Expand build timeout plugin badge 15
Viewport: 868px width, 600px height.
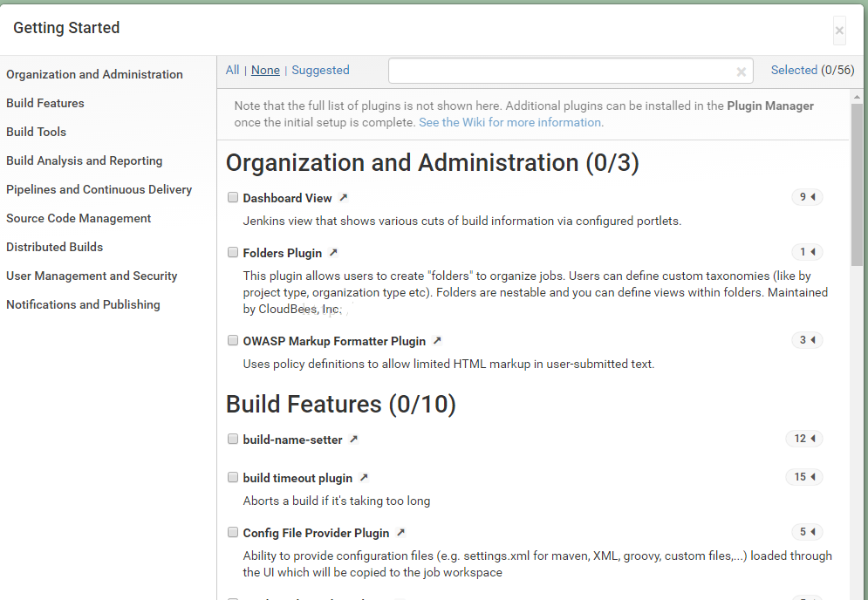point(804,476)
